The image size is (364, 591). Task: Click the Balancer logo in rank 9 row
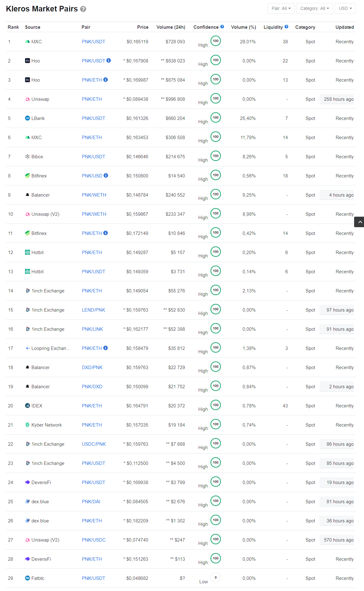tap(28, 195)
